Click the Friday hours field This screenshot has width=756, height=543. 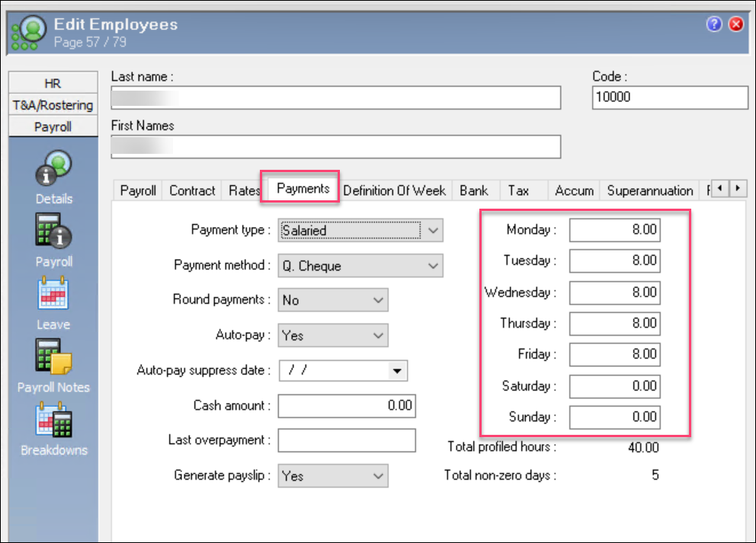coord(615,354)
